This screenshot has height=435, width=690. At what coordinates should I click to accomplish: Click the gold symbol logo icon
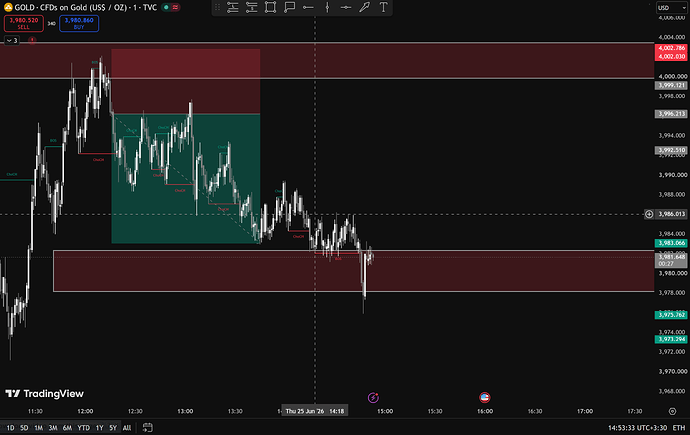coord(8,7)
